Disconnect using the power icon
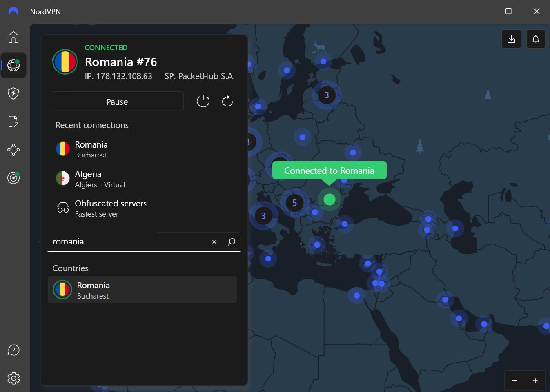Screen dimensions: 550x392 click(x=203, y=101)
